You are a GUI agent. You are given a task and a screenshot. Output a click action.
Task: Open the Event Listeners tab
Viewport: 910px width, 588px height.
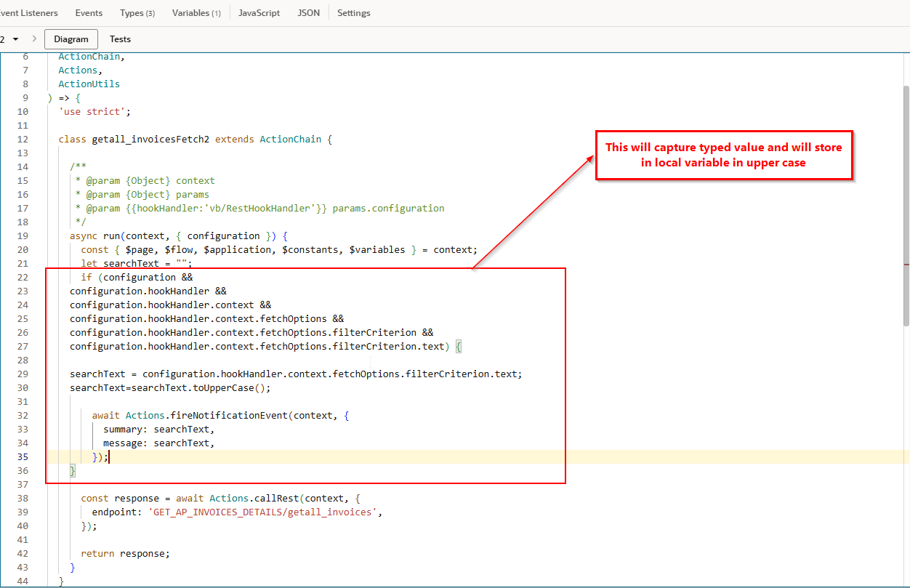(29, 13)
